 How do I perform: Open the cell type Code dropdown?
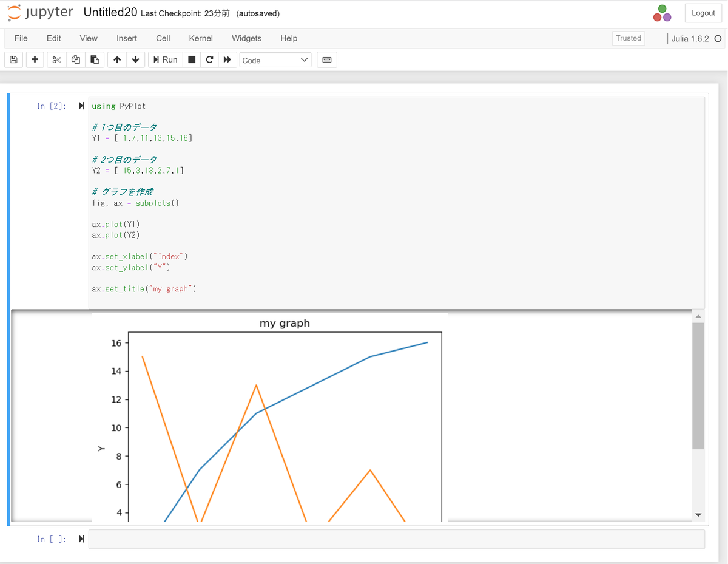pyautogui.click(x=275, y=60)
